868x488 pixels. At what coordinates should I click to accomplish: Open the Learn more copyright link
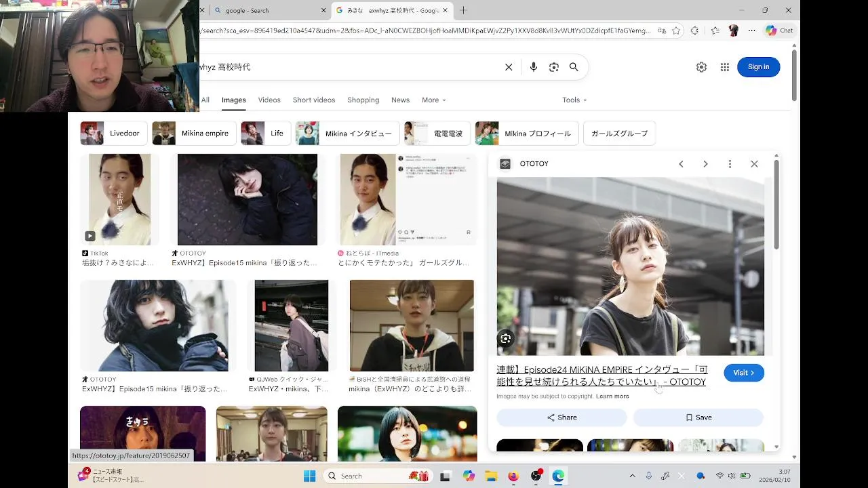coord(612,396)
